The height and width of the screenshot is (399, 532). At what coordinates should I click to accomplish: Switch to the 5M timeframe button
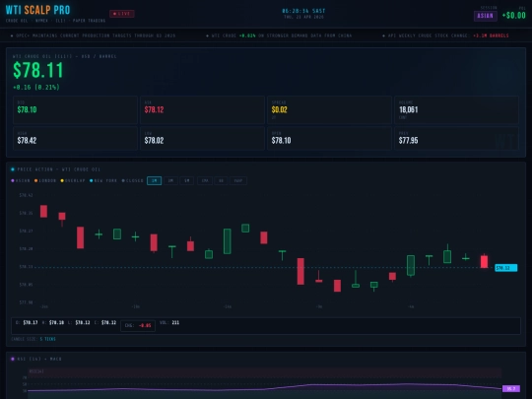point(187,181)
